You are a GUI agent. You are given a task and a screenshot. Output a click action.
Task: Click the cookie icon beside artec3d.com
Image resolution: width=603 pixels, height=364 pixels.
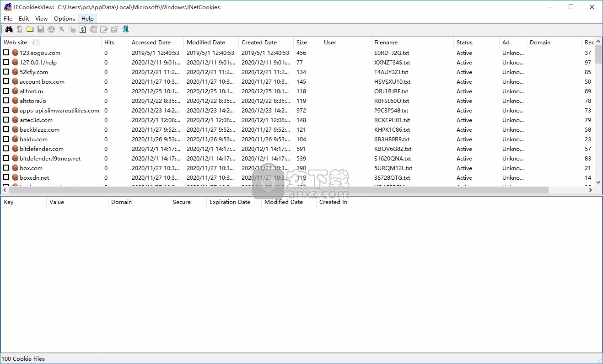tap(15, 120)
